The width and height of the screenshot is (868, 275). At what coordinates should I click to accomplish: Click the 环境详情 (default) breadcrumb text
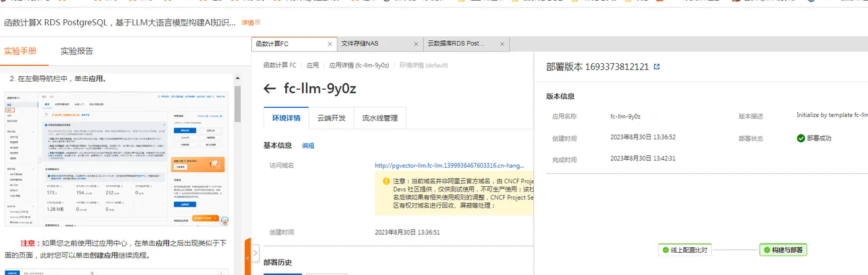point(423,65)
